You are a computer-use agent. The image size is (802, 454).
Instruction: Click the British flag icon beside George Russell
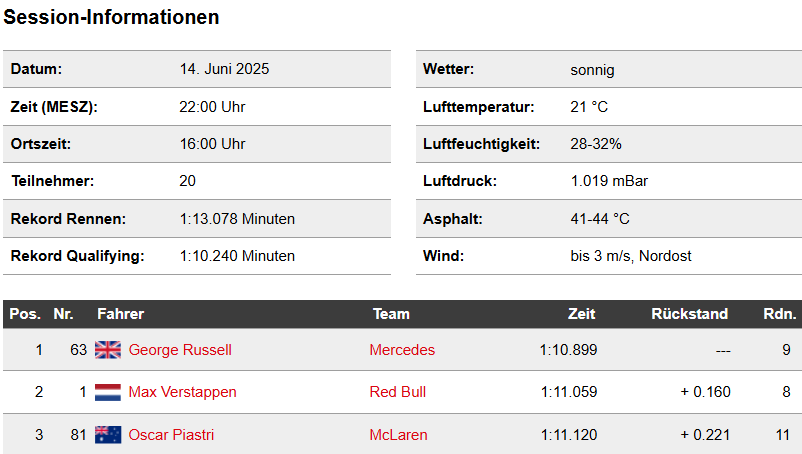(108, 350)
